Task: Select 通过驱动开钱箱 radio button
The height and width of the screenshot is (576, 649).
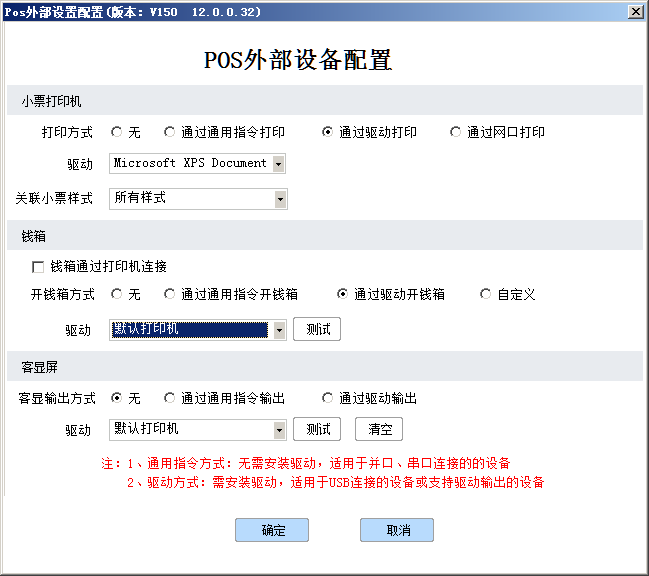Action: (x=343, y=294)
